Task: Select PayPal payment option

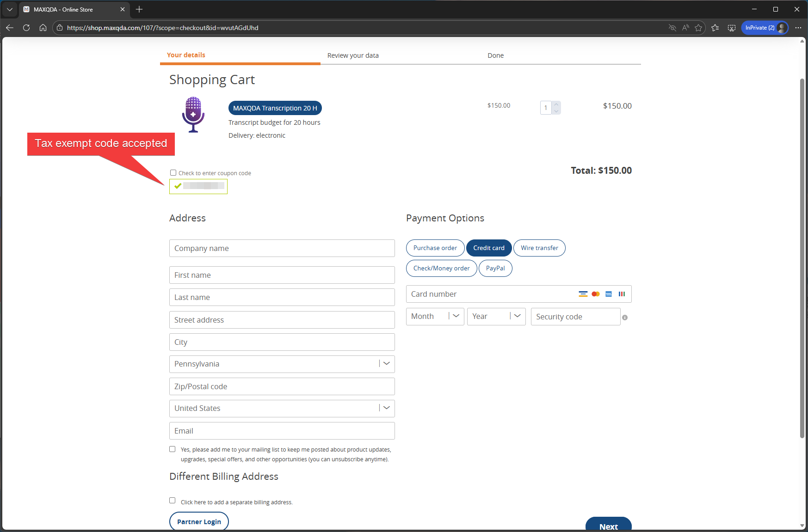Action: pyautogui.click(x=495, y=269)
